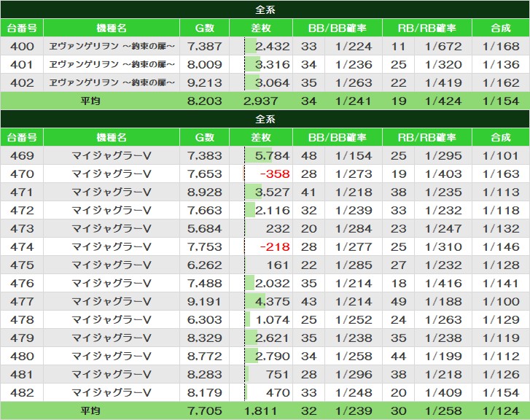Click the BB/BB確率 header in the first table
The width and height of the screenshot is (530, 420).
pyautogui.click(x=338, y=28)
